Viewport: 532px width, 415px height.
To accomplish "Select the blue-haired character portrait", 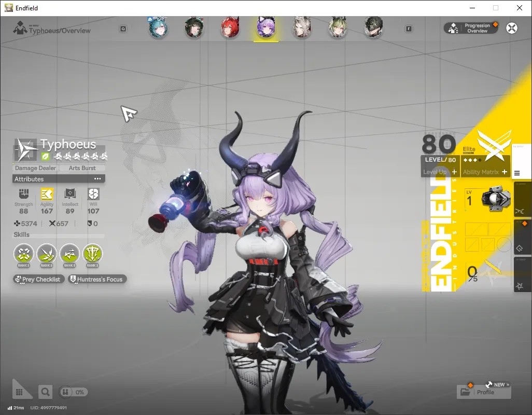I will tap(158, 27).
